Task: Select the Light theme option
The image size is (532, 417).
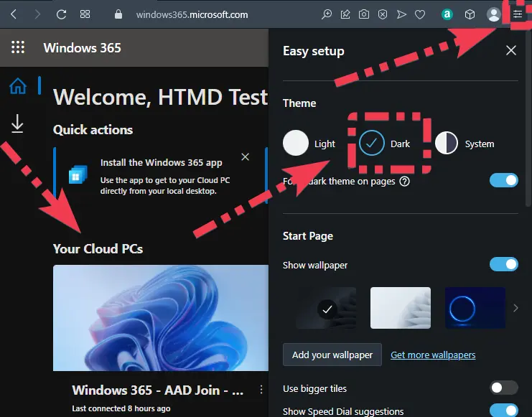Action: tap(309, 143)
